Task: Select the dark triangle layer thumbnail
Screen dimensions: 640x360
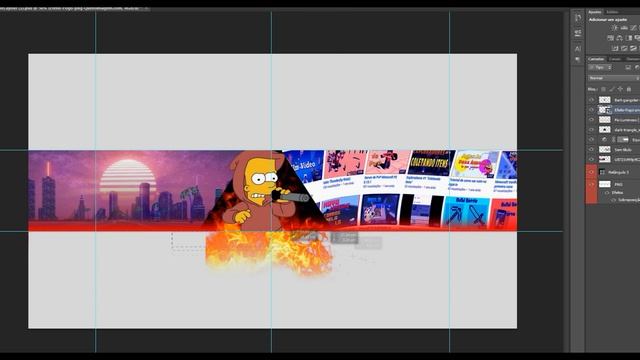Action: tap(604, 129)
